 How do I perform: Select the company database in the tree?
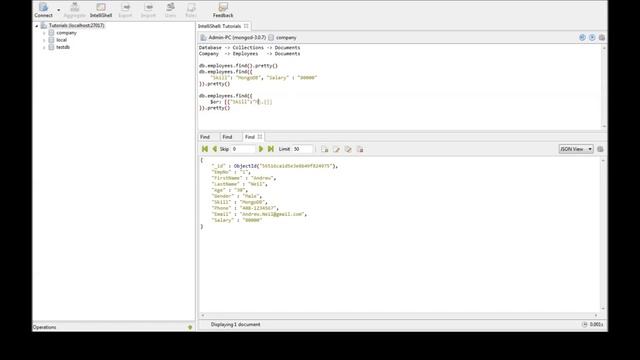(67, 33)
